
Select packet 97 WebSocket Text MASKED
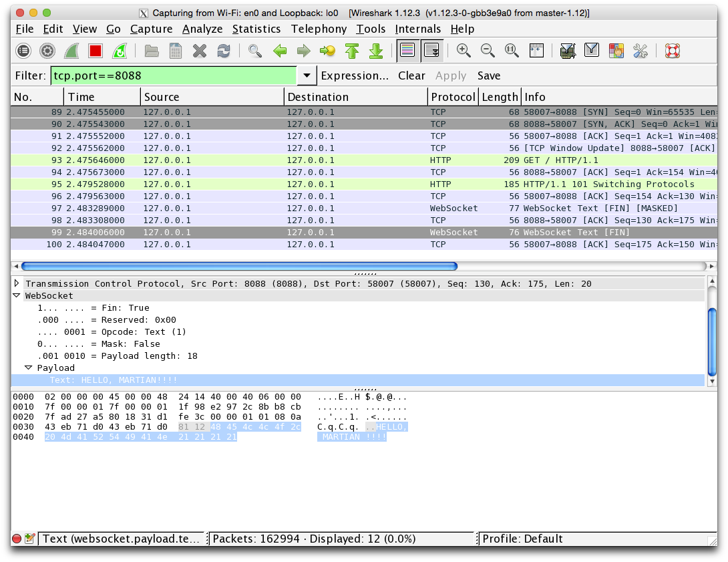pos(364,208)
